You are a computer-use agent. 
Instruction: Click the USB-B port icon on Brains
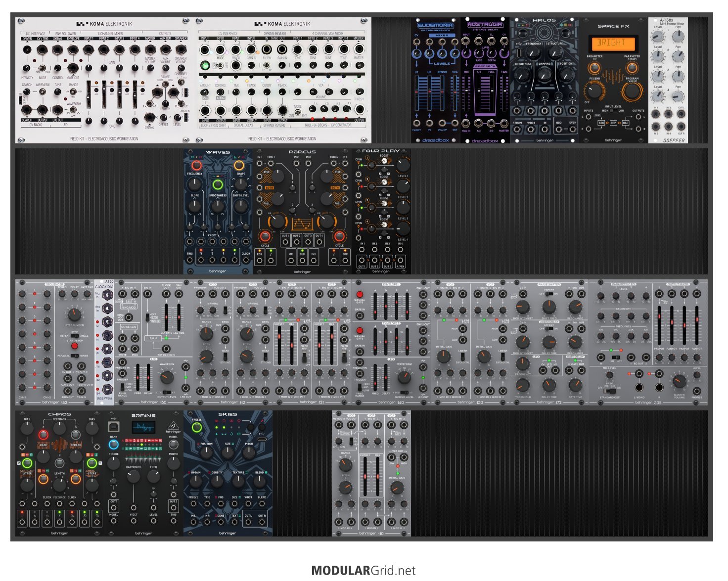click(113, 427)
